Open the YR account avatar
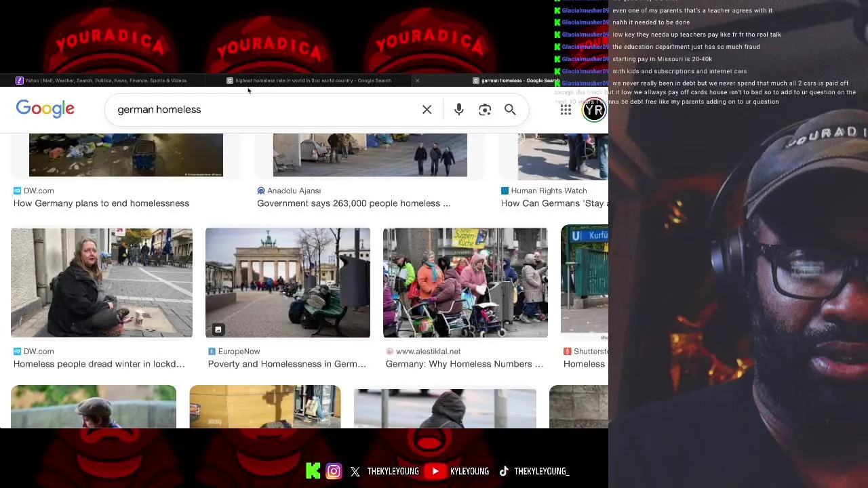Screen dimensions: 868x488 (594, 110)
